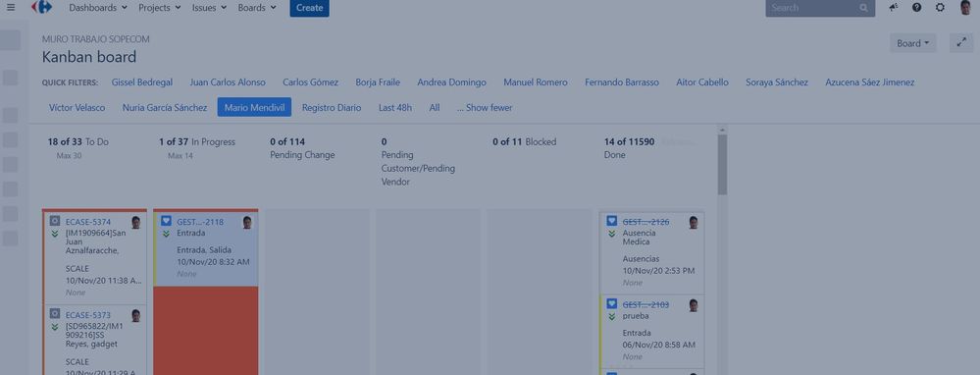Collapse filters with Show fewer
Viewport: 980px width, 375px height.
[485, 108]
